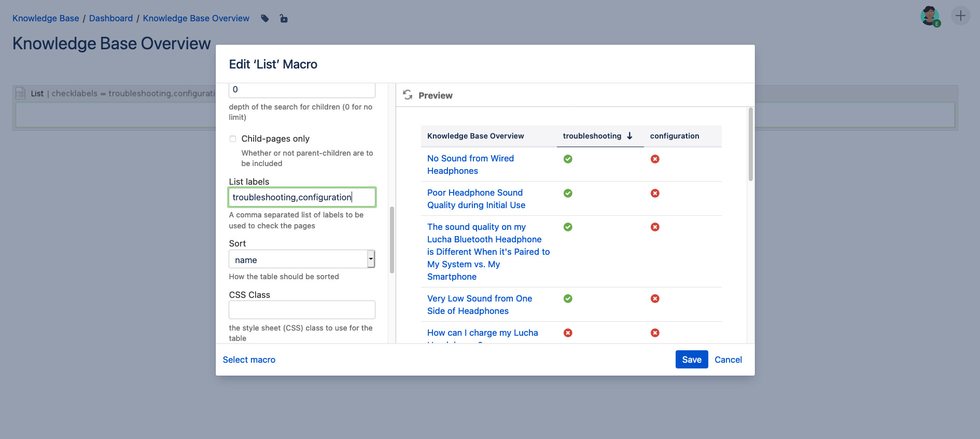The image size is (980, 439).
Task: Click green checkmark for No Sound from Wired Headphones
Action: tap(568, 159)
